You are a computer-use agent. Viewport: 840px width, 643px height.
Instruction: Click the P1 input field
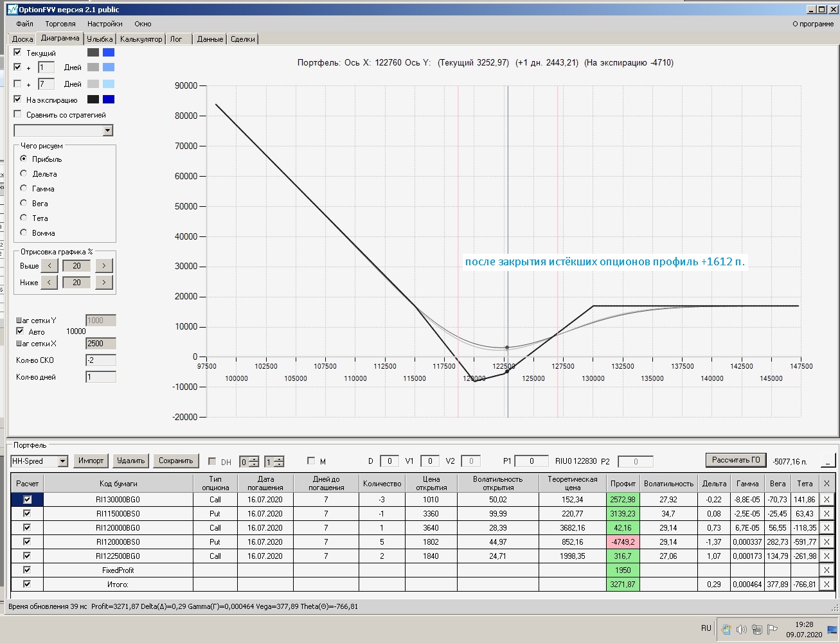click(532, 461)
